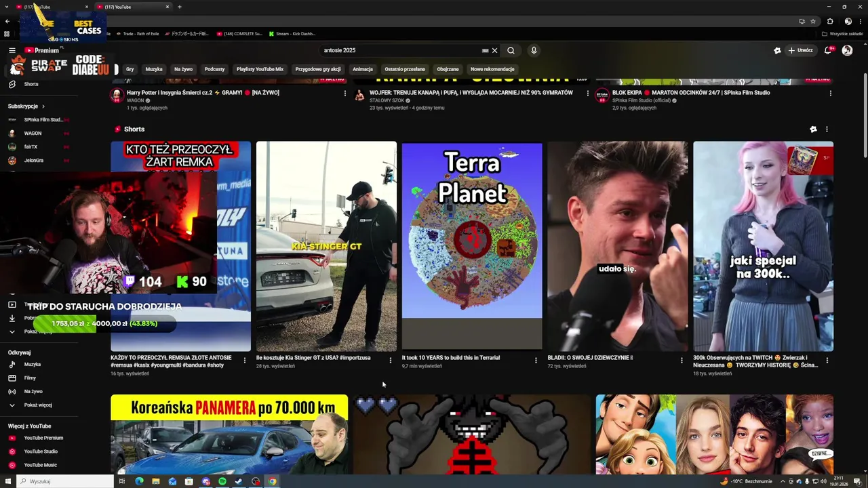868x488 pixels.
Task: Select the Podcasty filter chip
Action: pos(214,69)
